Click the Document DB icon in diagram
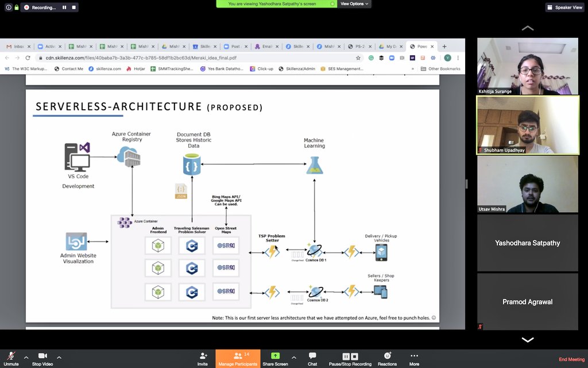Screen dimensions: 588x368 coord(192,164)
